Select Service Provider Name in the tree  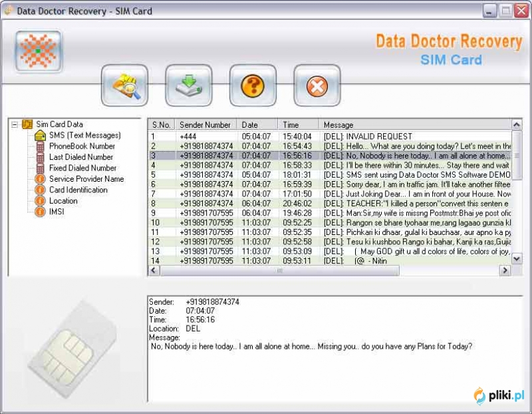click(86, 178)
